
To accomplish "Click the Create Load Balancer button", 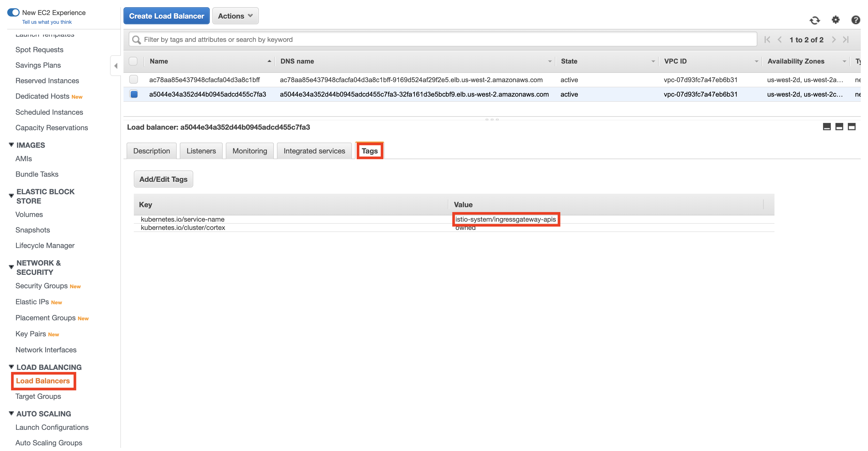I will click(166, 16).
